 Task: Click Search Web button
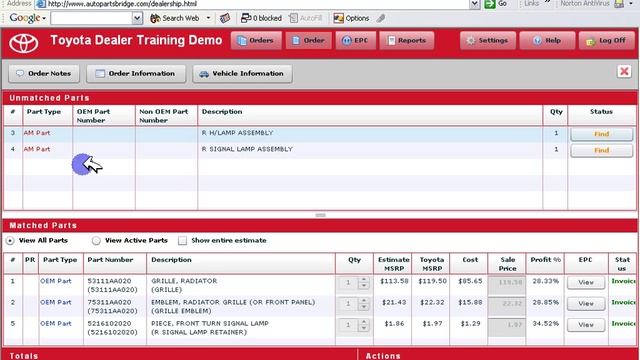pyautogui.click(x=175, y=18)
